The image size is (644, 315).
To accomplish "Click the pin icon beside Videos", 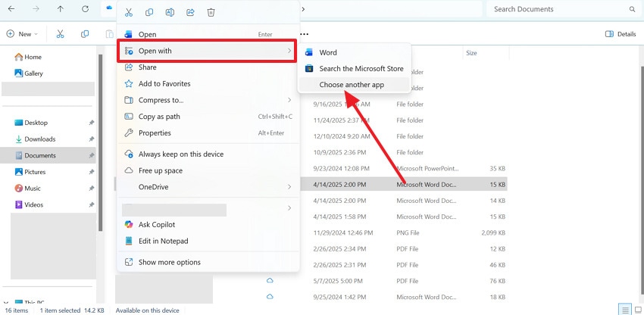I will click(x=91, y=205).
